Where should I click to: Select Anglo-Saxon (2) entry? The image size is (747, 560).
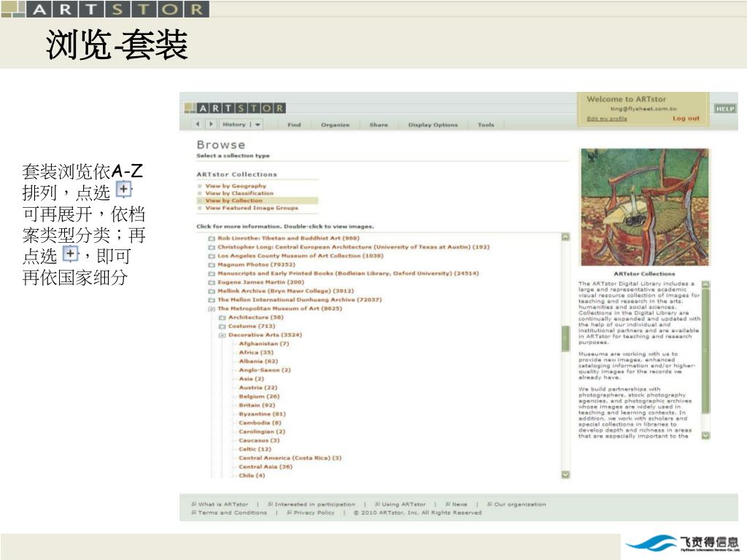click(265, 370)
